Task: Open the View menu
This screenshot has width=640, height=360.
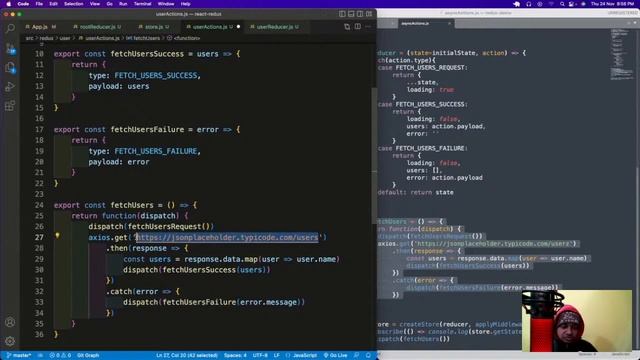Action: pyautogui.click(x=95, y=4)
